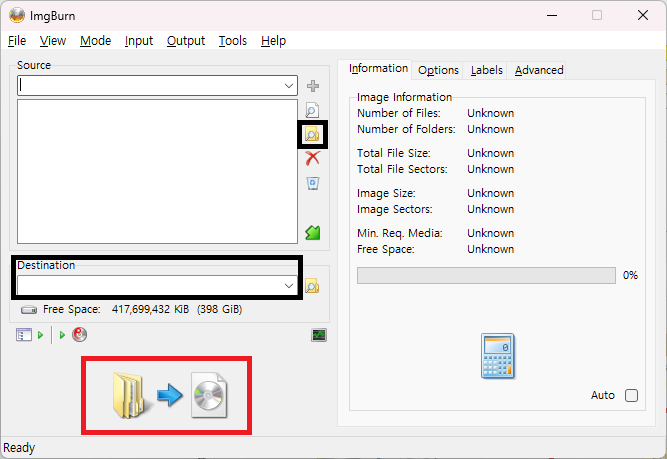
Task: Click the green up-arrow folder icon
Action: pos(313,232)
